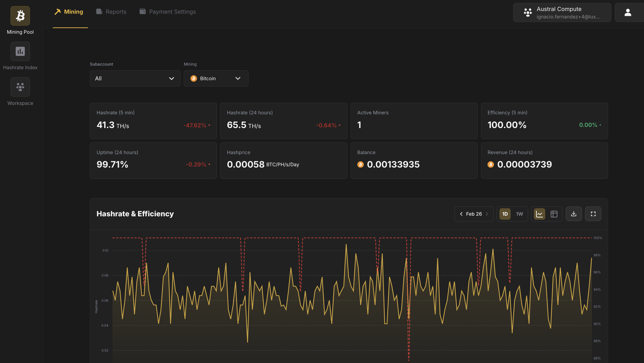Open Hashrate Index from the sidebar

pyautogui.click(x=20, y=51)
